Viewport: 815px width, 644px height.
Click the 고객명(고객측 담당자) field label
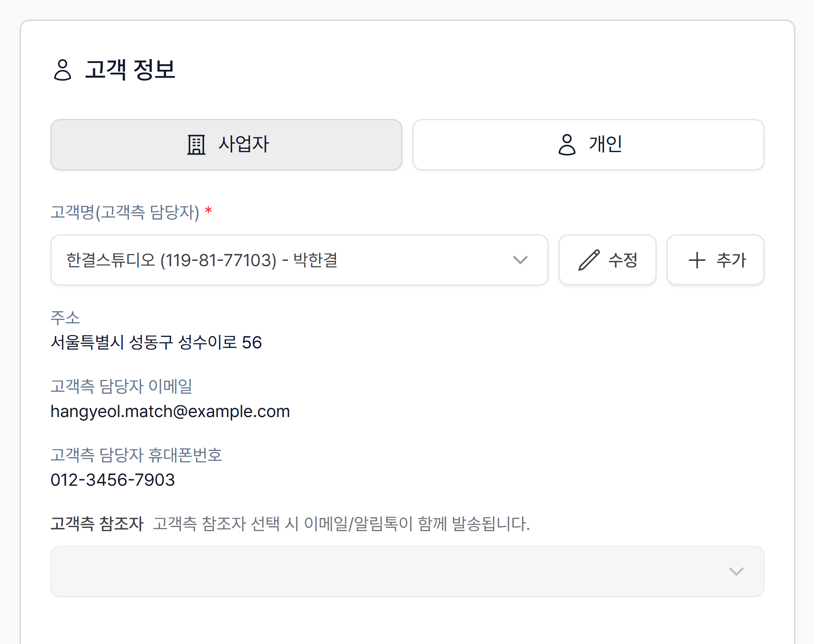pos(125,212)
